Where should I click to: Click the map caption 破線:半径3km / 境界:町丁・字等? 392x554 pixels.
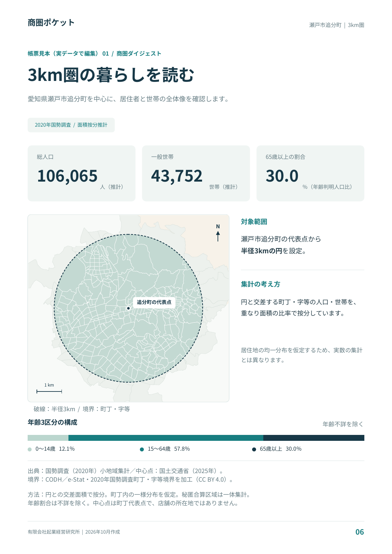pyautogui.click(x=82, y=409)
